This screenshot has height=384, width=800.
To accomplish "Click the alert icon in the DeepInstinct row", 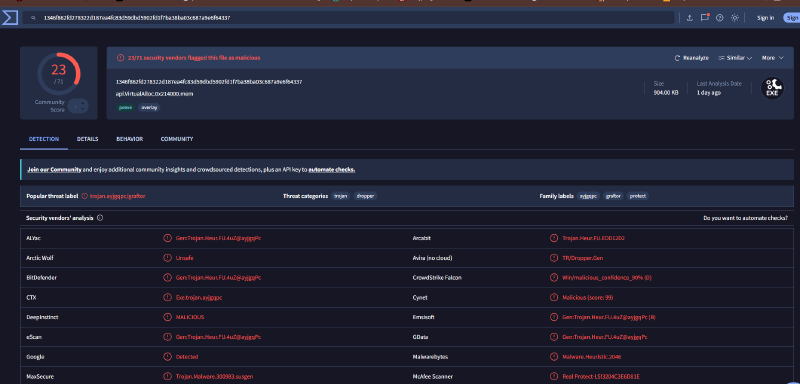I will (x=167, y=317).
